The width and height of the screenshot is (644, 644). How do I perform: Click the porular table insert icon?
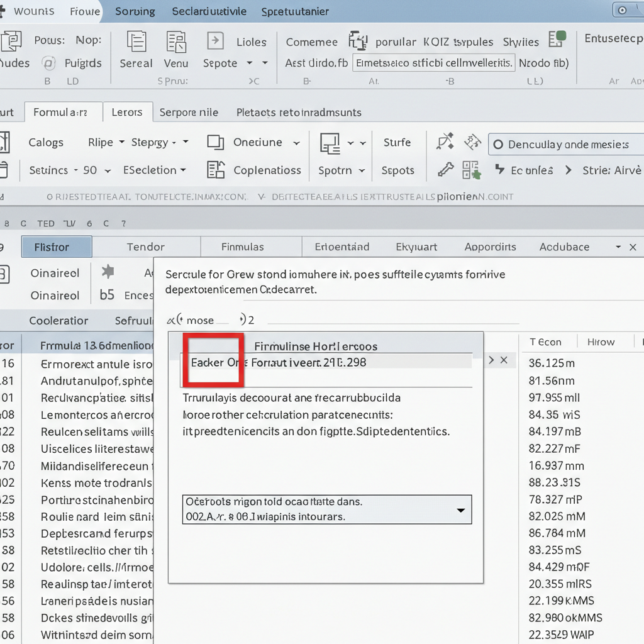point(358,41)
